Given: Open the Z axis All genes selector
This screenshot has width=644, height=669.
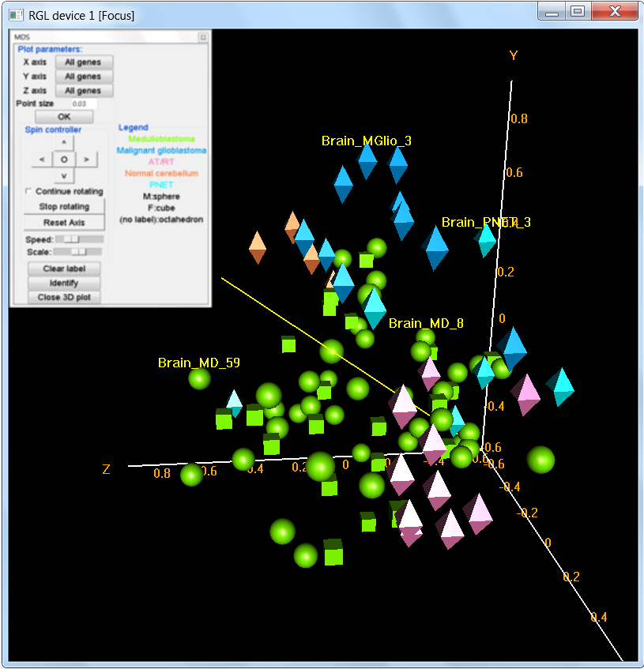Looking at the screenshot, I should (x=83, y=91).
